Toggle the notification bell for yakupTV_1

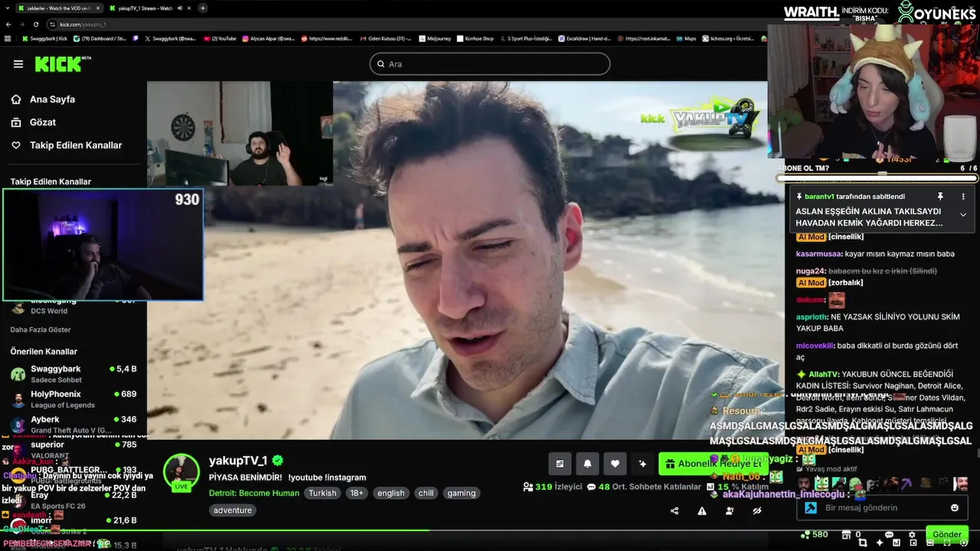(x=587, y=464)
